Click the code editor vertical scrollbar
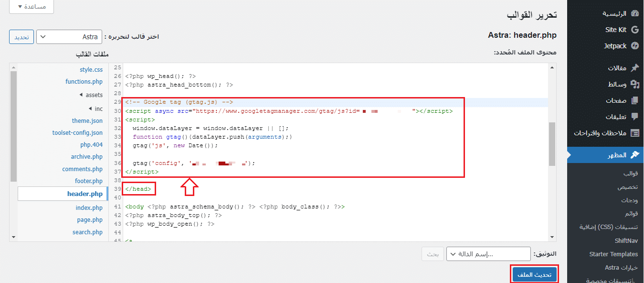 click(552, 143)
